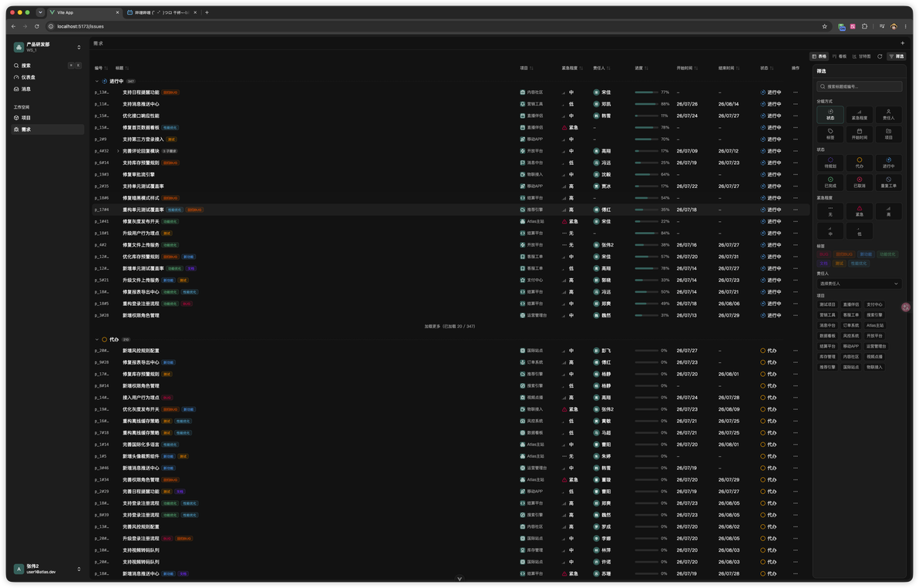Screen dimensions: 919x588
Task: Open 选择责任人 dropdown
Action: pyautogui.click(x=859, y=284)
